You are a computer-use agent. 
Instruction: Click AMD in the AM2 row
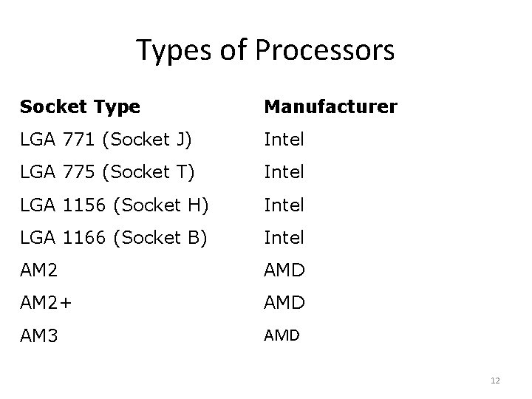coord(284,270)
